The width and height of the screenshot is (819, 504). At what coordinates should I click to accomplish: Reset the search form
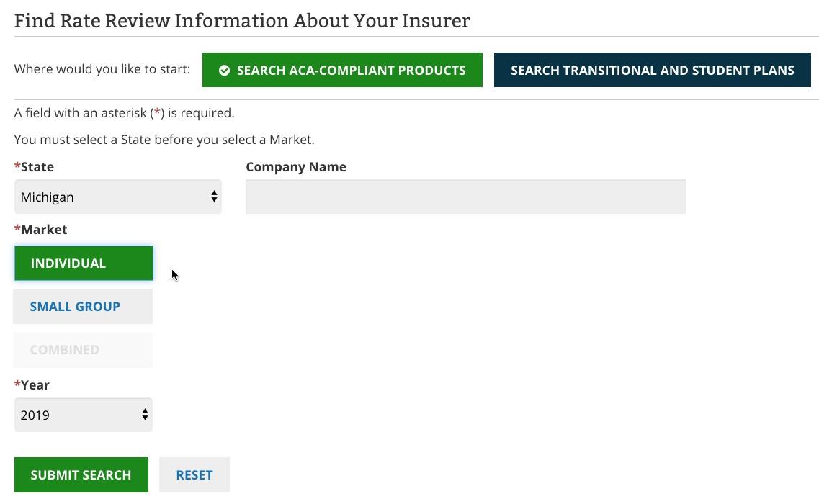194,475
